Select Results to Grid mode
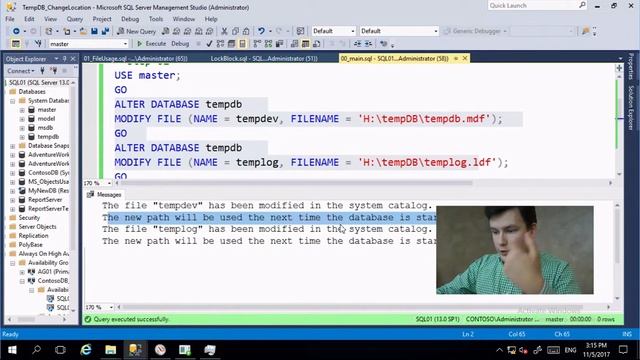This screenshot has height=360, width=640. coord(305,44)
